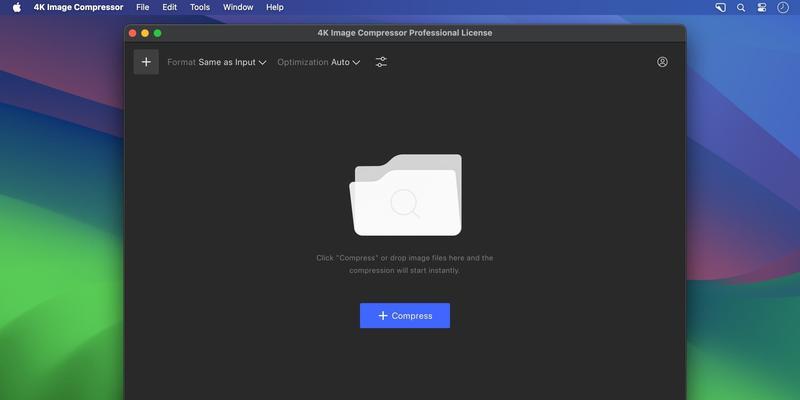Open the compression settings sliders icon
Viewport: 800px width, 400px height.
[381, 62]
